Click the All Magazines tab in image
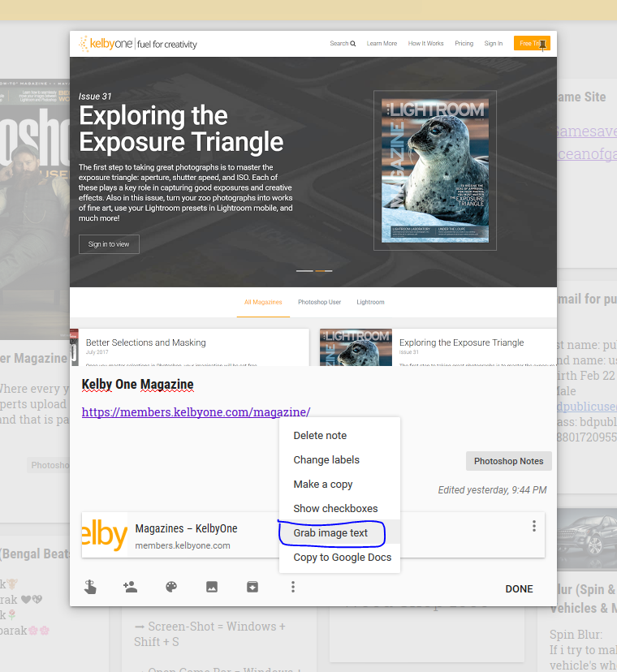This screenshot has width=617, height=672. 263,302
